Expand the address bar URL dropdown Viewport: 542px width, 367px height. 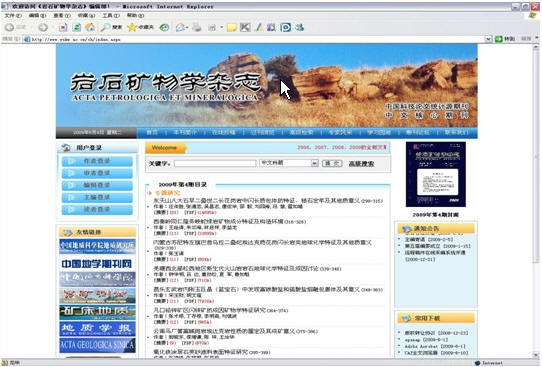tap(488, 39)
